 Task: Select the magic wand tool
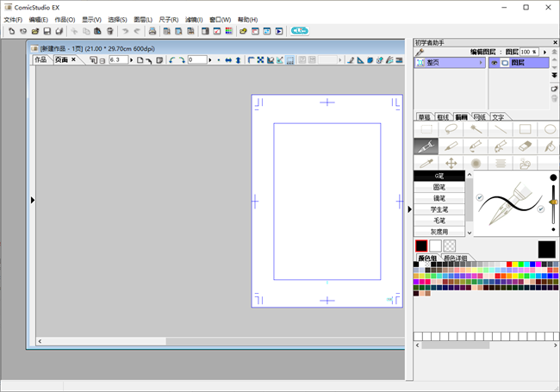click(476, 129)
